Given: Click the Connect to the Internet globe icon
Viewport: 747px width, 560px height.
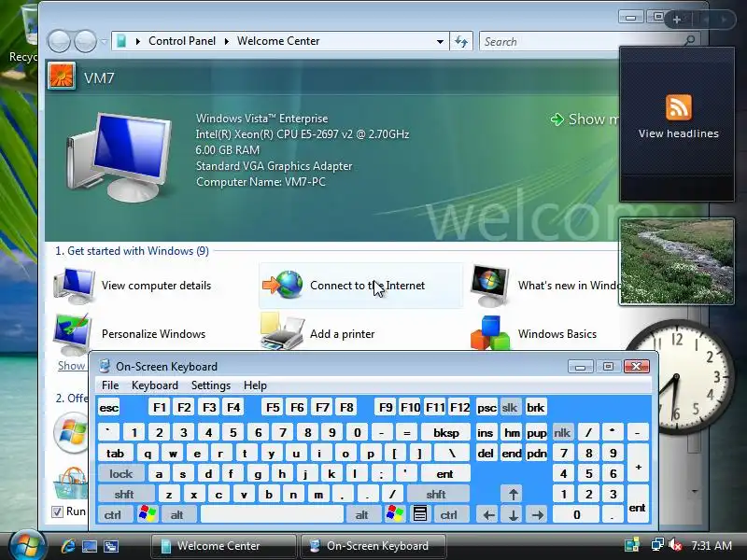Looking at the screenshot, I should click(x=283, y=285).
